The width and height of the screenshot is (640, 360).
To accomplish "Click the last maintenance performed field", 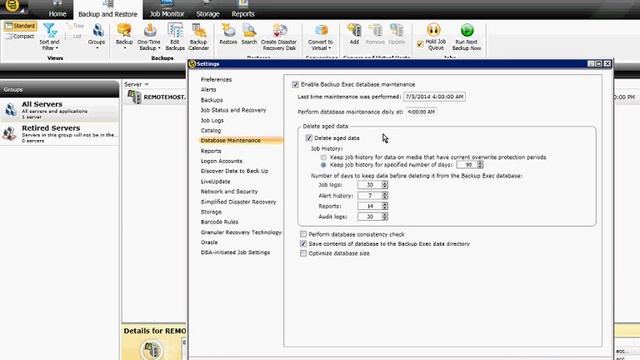I will point(434,97).
